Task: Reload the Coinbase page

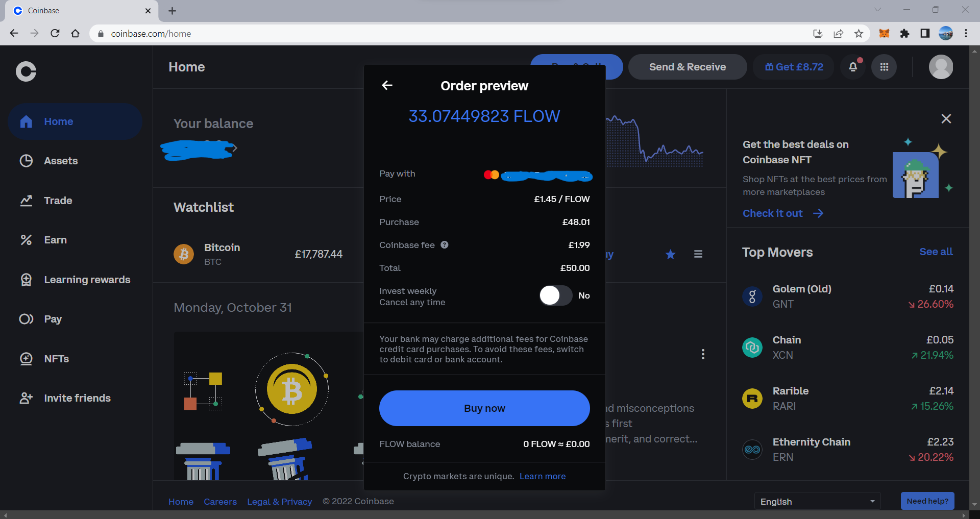Action: tap(55, 34)
